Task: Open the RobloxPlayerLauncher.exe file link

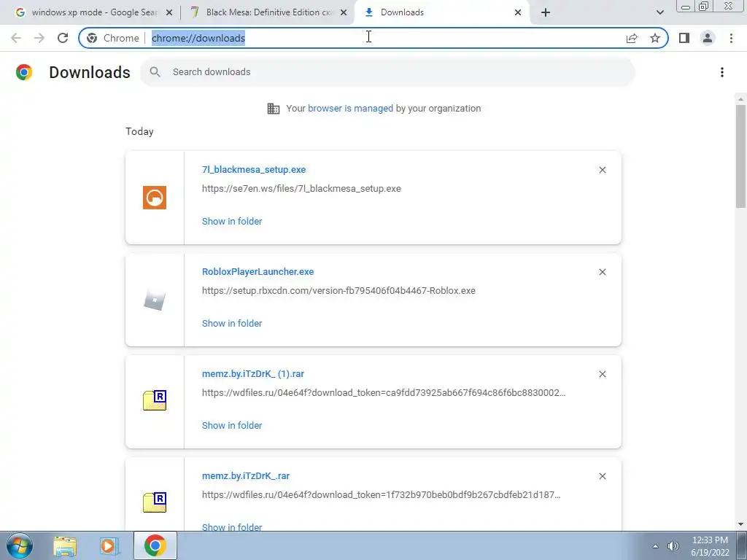Action: point(258,271)
